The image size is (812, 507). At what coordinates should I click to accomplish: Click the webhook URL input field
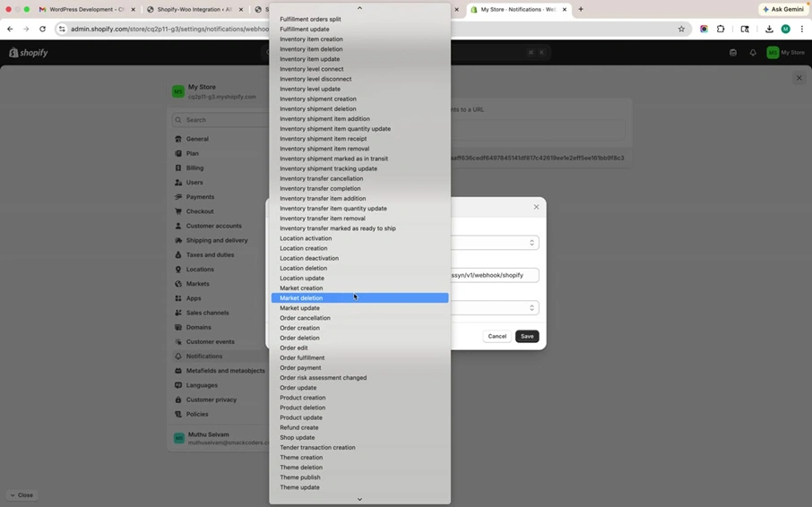pos(495,275)
